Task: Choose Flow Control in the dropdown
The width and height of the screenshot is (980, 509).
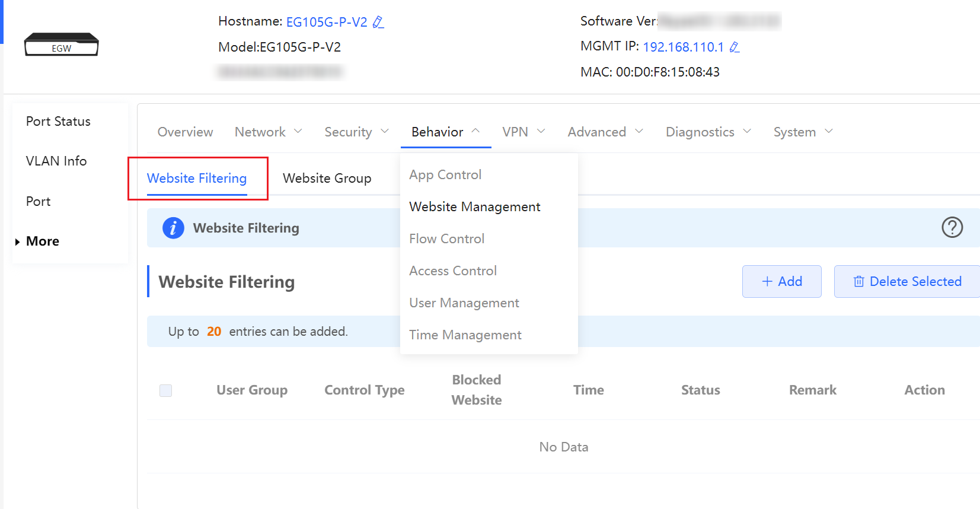Action: click(446, 239)
